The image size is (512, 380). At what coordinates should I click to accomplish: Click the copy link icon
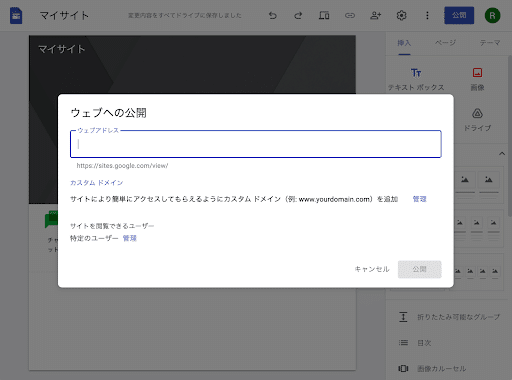(350, 15)
